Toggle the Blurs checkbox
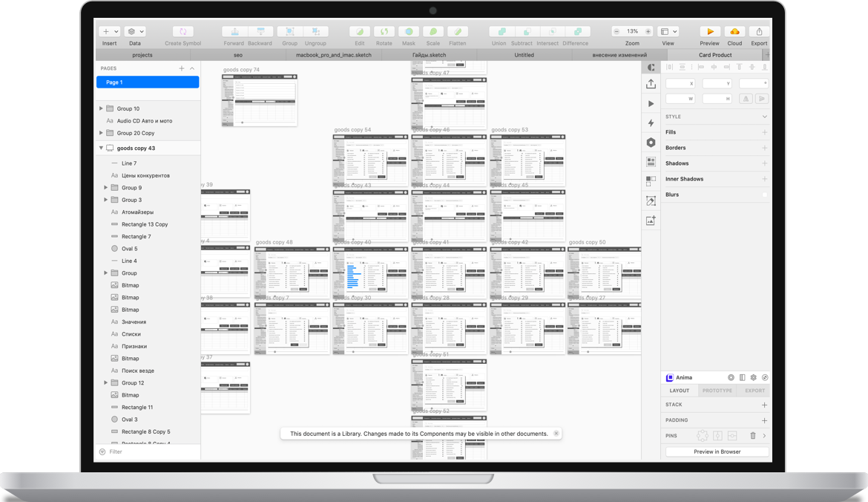This screenshot has height=502, width=868. [764, 195]
